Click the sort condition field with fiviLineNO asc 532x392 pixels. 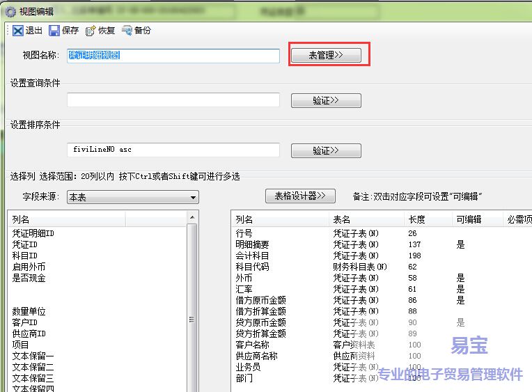(x=173, y=150)
